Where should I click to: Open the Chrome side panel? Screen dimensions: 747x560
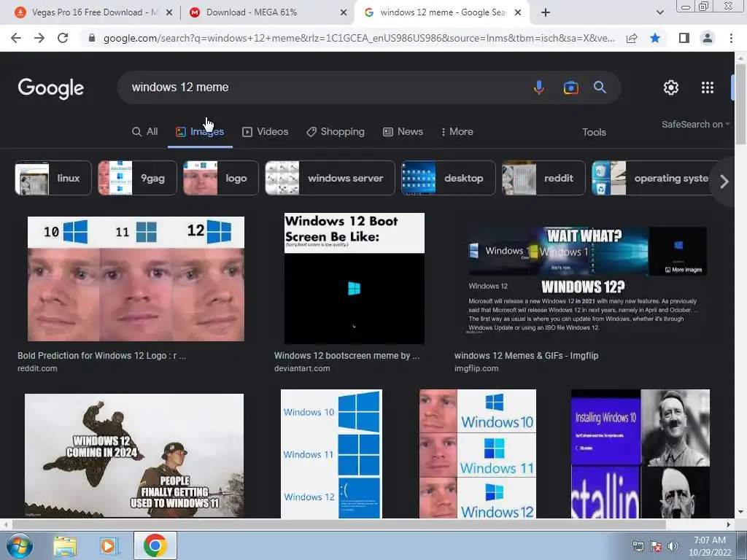pyautogui.click(x=684, y=38)
